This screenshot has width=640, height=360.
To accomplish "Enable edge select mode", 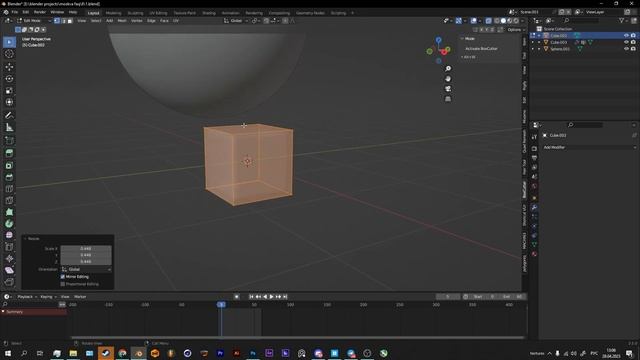I will click(x=64, y=20).
